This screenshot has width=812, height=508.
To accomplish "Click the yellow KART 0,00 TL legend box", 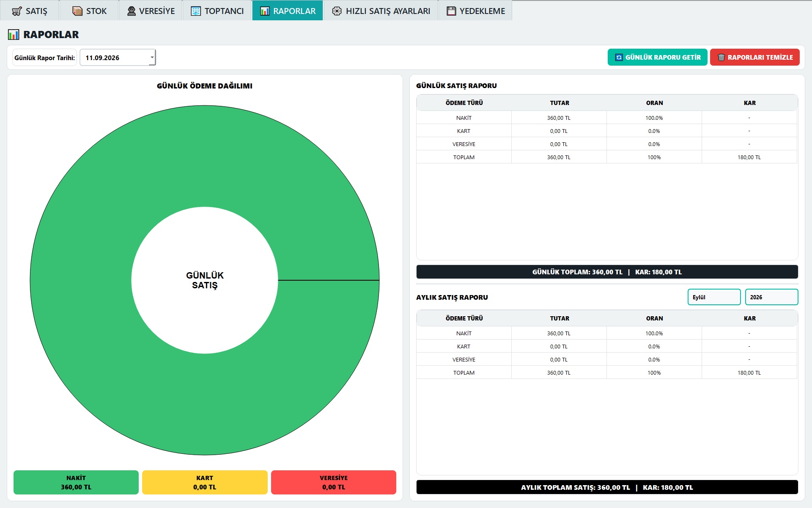I will tap(205, 482).
